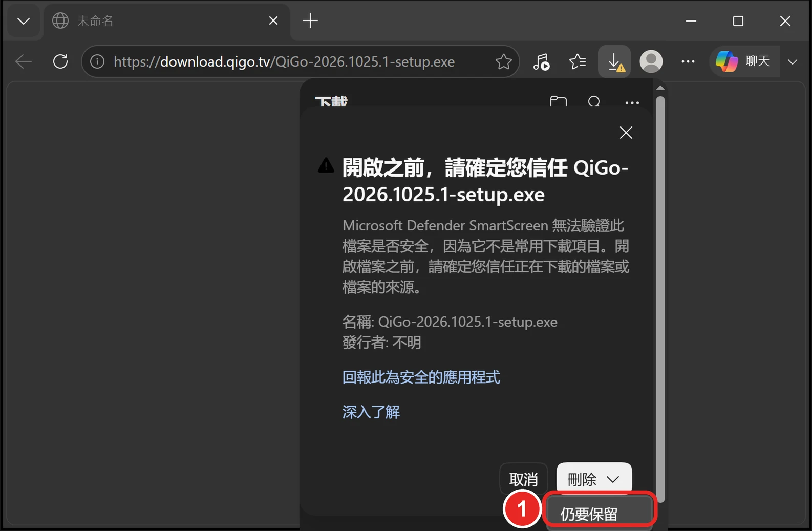View site information icon in address bar
Screen dimensions: 812x531
(97, 62)
